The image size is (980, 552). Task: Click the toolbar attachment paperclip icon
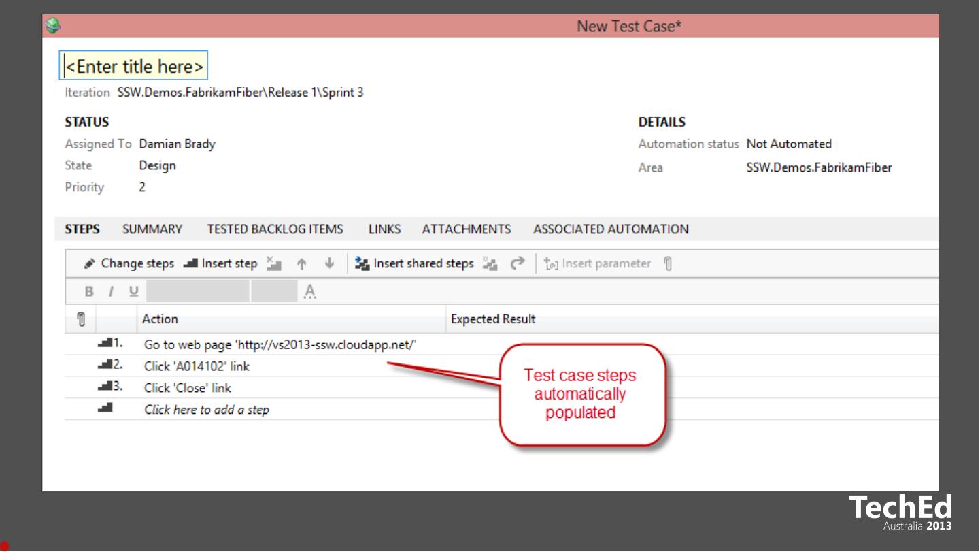coord(668,264)
